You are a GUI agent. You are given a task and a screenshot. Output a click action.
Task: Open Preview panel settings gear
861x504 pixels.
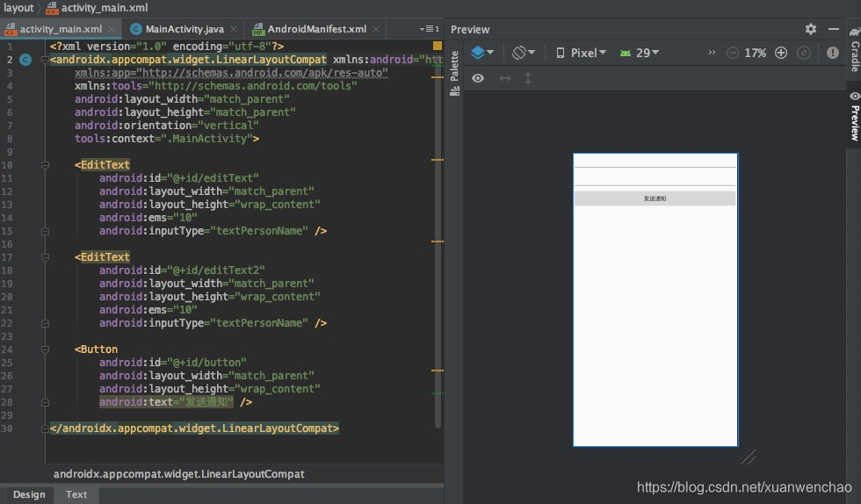(810, 29)
